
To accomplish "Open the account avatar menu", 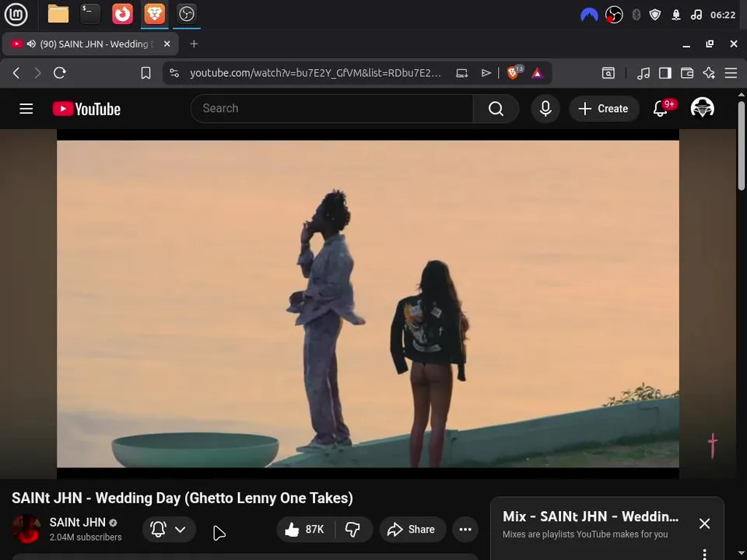I will (702, 108).
